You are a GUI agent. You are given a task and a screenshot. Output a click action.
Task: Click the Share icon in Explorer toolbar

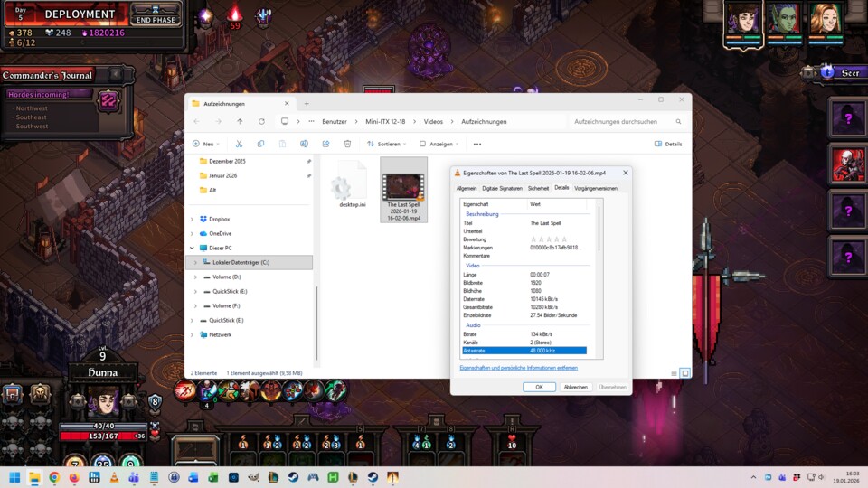[x=325, y=144]
